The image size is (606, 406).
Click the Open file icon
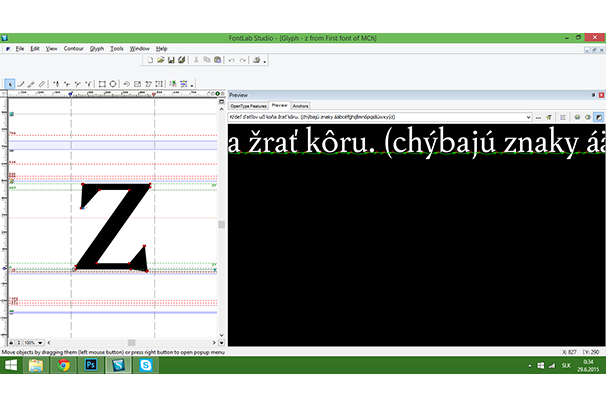160,60
